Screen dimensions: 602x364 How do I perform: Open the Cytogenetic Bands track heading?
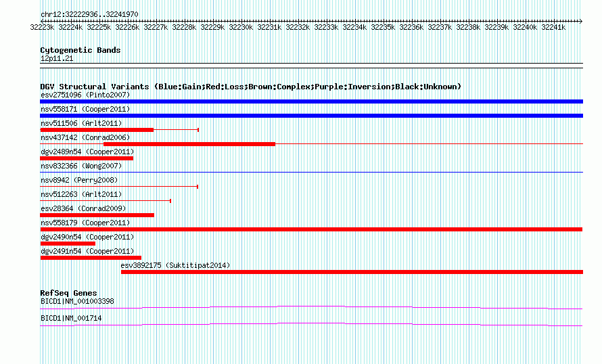tap(80, 50)
